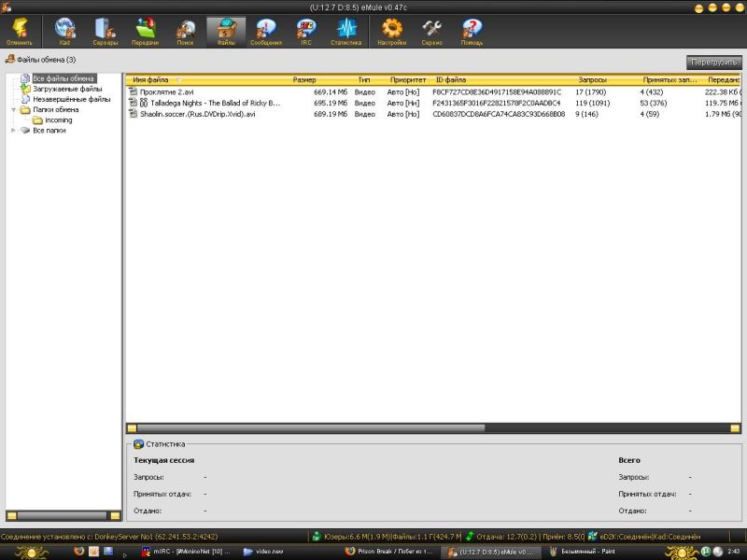Open the IRC toolbar icon
Viewport: 747px width, 560px height.
pyautogui.click(x=305, y=31)
